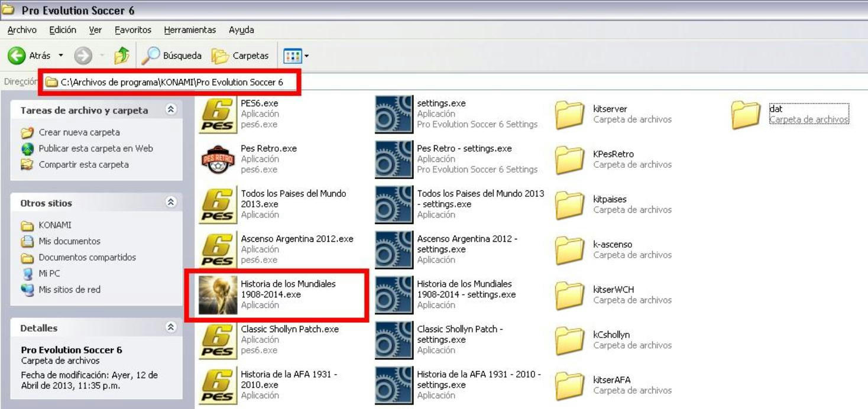Select Historia de los Mundiales 1908-2014.exe trophy icon

(218, 295)
